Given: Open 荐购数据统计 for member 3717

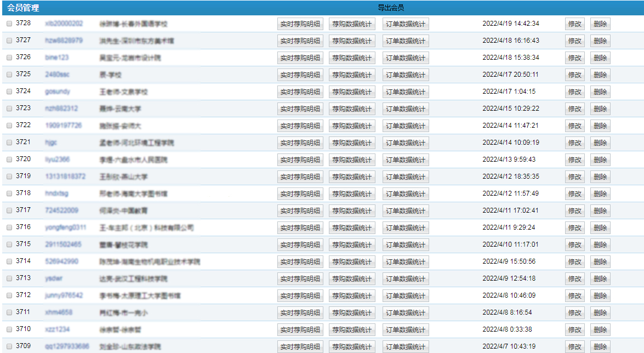Looking at the screenshot, I should pos(352,211).
